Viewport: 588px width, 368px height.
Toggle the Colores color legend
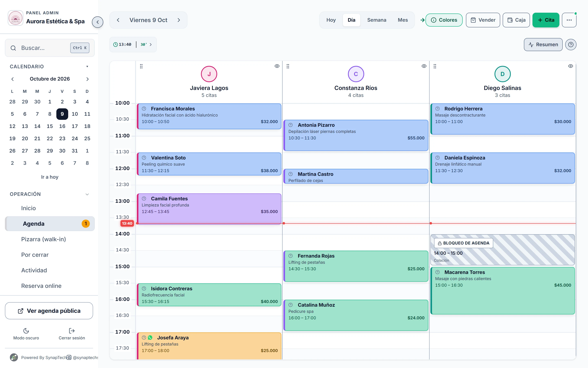point(444,20)
